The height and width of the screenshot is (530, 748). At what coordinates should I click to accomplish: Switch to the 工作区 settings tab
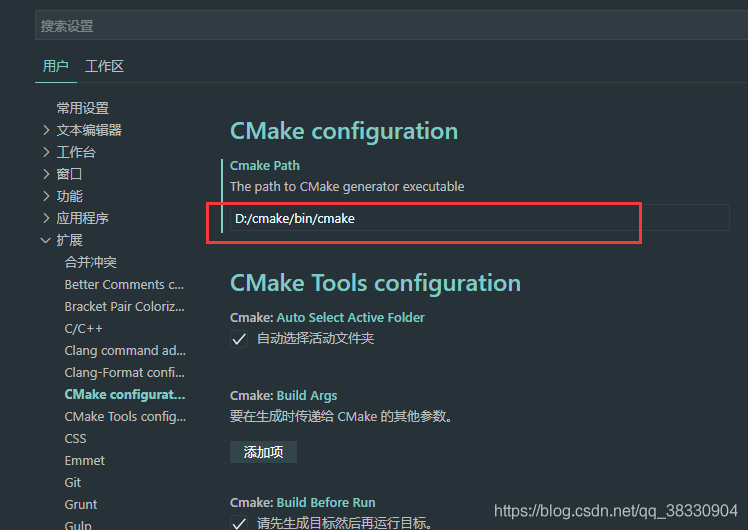coord(104,67)
